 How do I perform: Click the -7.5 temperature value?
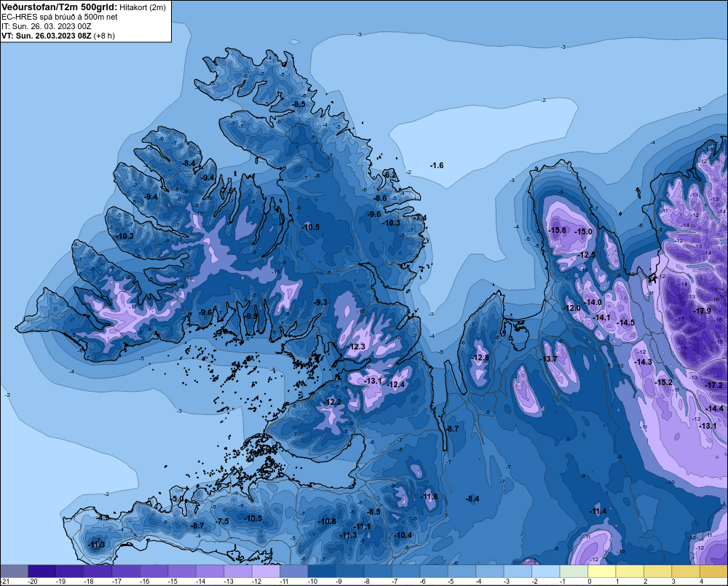click(x=222, y=521)
